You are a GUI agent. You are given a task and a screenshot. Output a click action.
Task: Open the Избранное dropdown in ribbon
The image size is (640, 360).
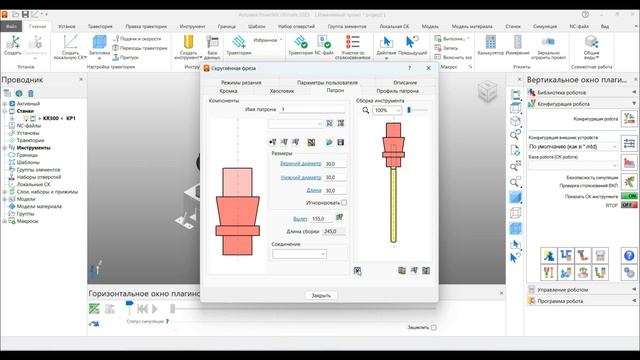tap(268, 40)
